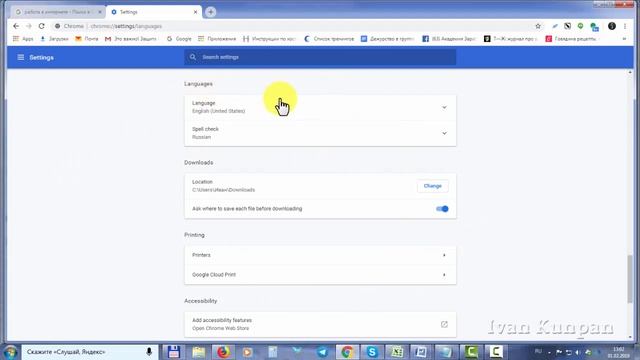Open Telegram from the taskbar
640x360 pixels.
pyautogui.click(x=322, y=352)
